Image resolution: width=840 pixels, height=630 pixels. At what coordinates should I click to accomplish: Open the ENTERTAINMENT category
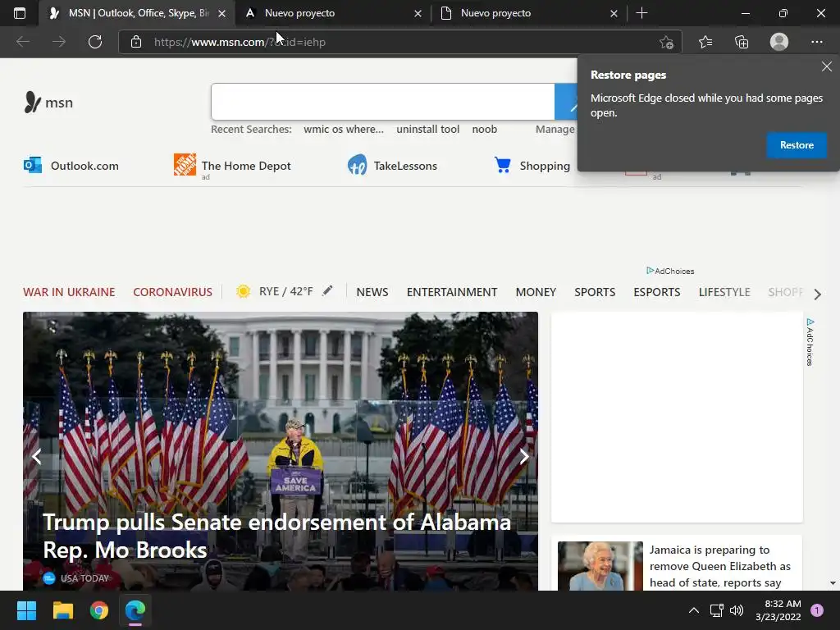(x=452, y=292)
